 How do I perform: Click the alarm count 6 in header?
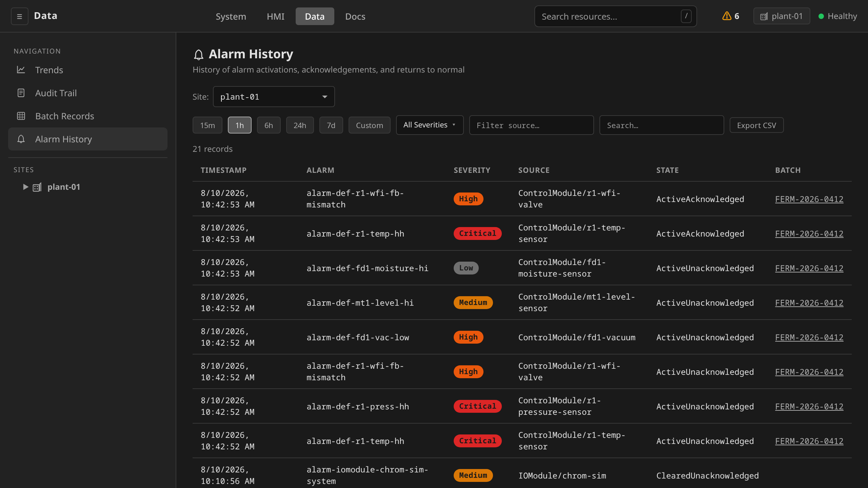(737, 16)
